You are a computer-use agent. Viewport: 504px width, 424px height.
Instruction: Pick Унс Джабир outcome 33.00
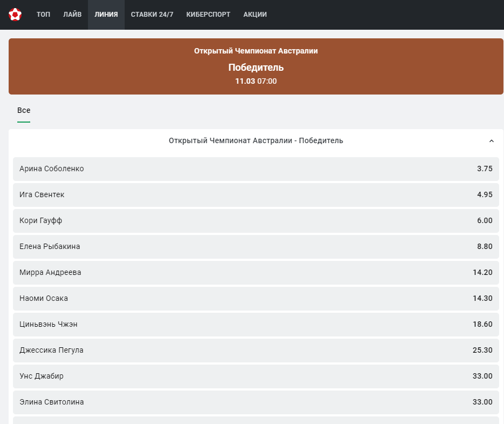256,376
